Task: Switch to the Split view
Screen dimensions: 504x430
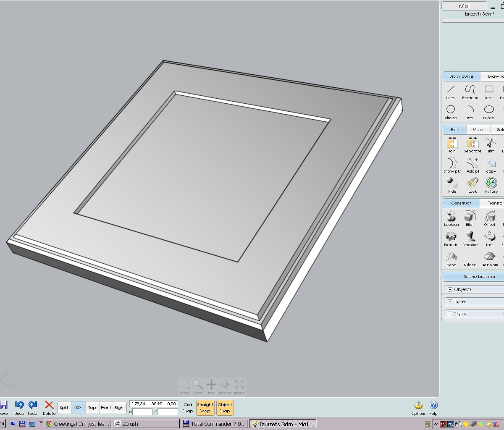Action: (x=64, y=407)
